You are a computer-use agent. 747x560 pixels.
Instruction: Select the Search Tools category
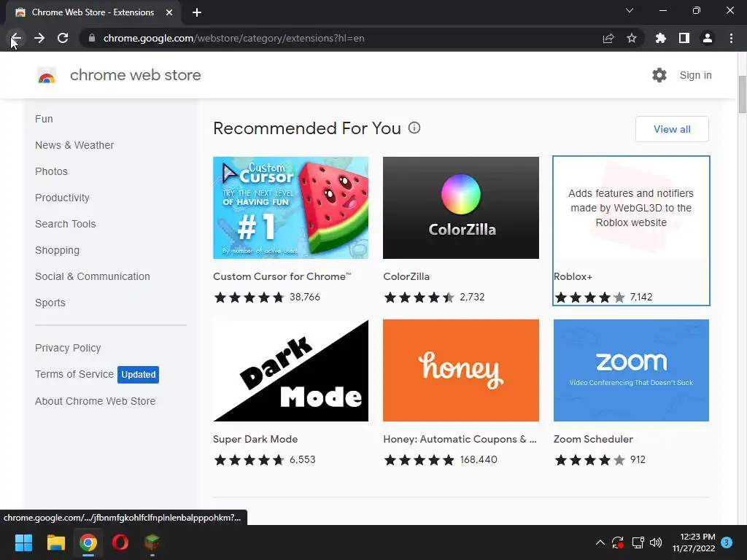(65, 224)
